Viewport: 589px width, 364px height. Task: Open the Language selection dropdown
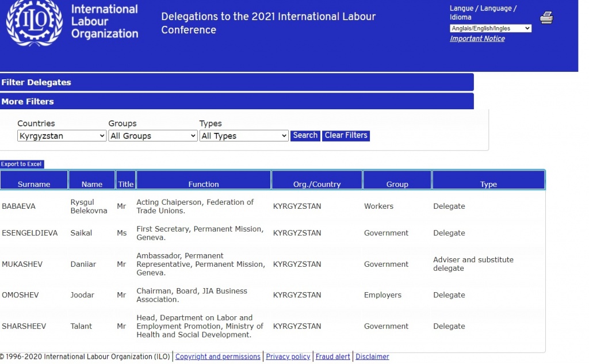pos(490,28)
